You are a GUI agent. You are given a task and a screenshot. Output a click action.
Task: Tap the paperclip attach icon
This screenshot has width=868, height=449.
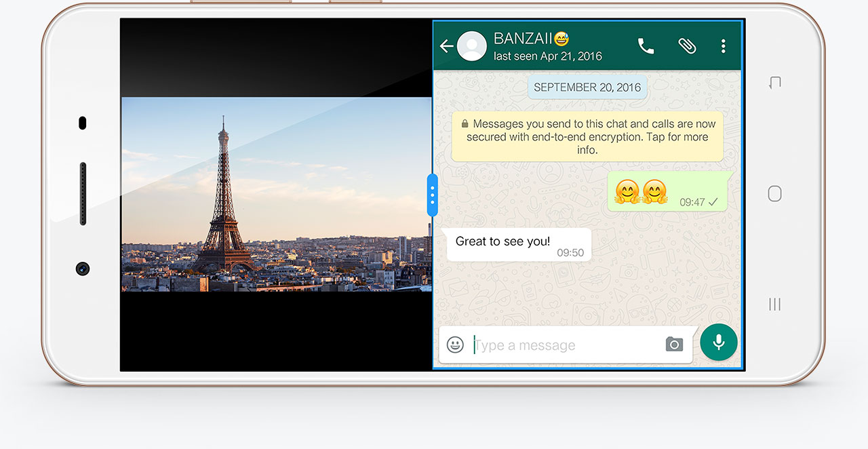pyautogui.click(x=687, y=46)
